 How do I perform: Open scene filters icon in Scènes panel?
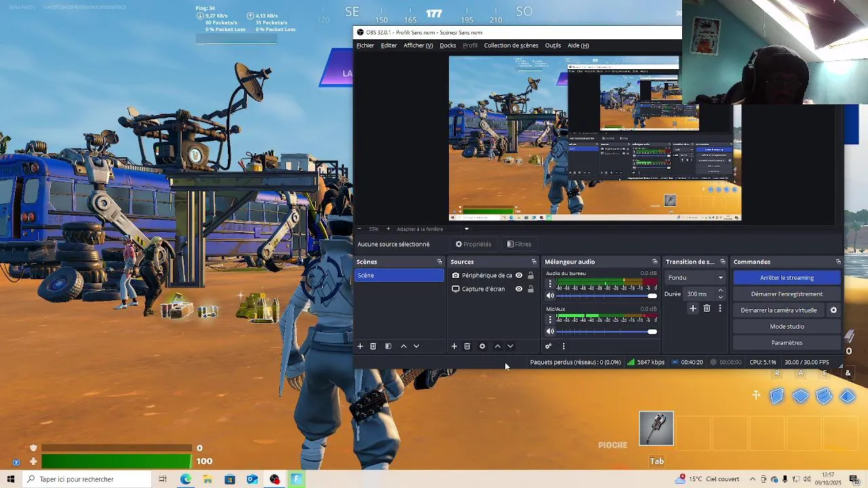(x=388, y=346)
